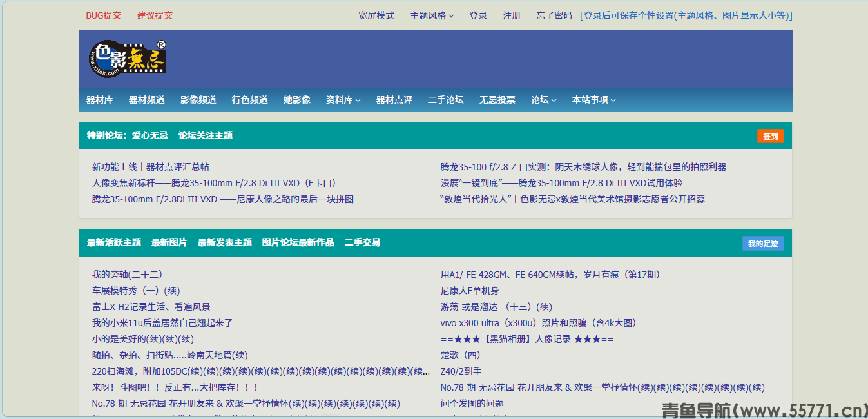Open thread Z40/2到手
Image resolution: width=868 pixels, height=419 pixels.
click(461, 371)
